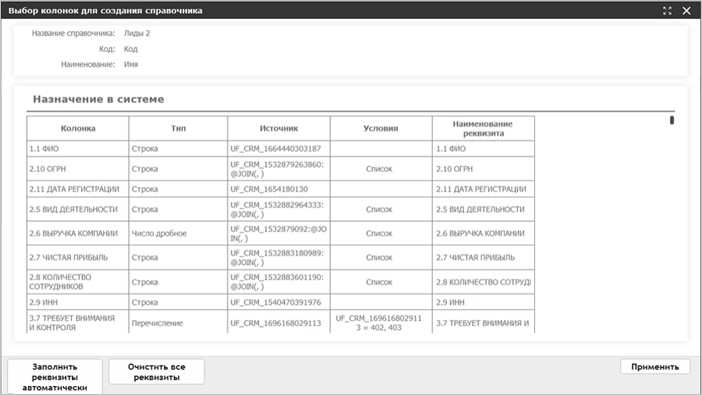Click source 'UF_CRM_1540470391976' cell
702x395 pixels.
pyautogui.click(x=278, y=302)
